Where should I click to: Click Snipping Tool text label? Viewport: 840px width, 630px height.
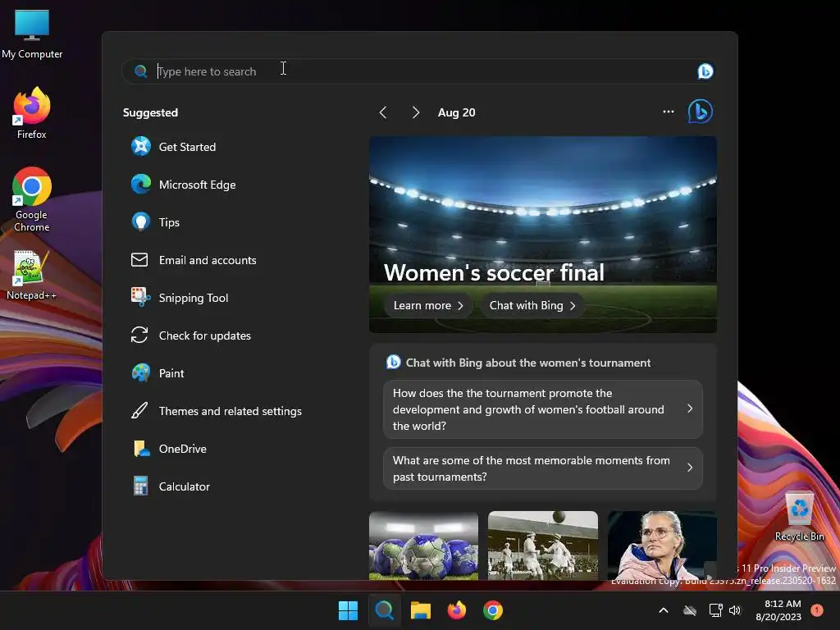point(194,298)
